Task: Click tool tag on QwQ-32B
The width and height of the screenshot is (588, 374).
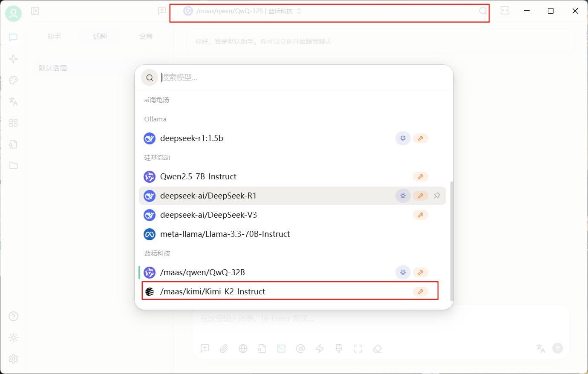Action: (x=421, y=272)
